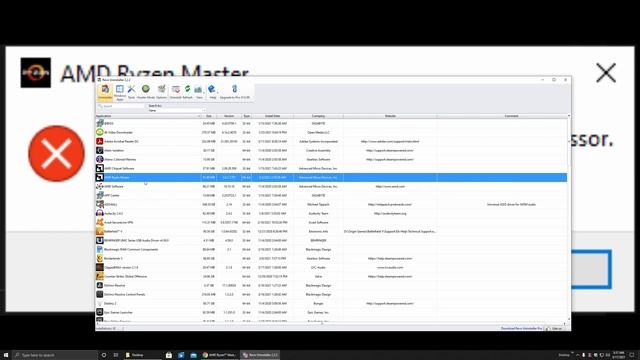
Task: Open the Help toolbar item
Action: [x=212, y=92]
